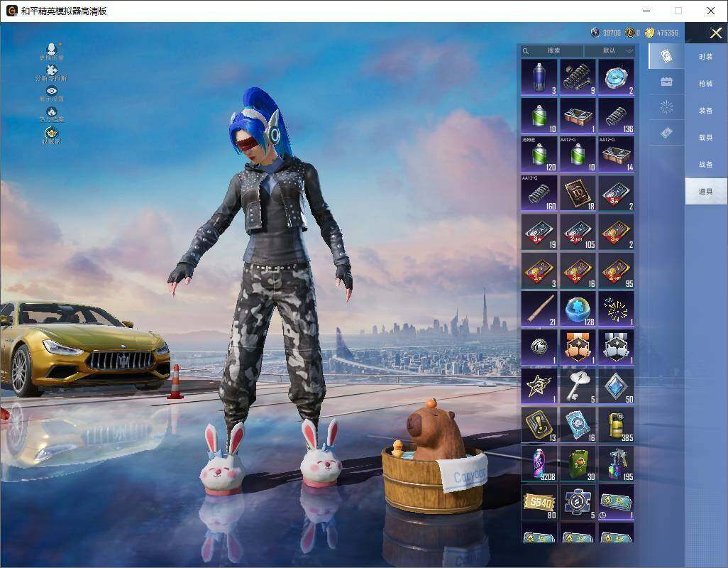
Task: Select the orange handshake badge item
Action: coord(578,347)
